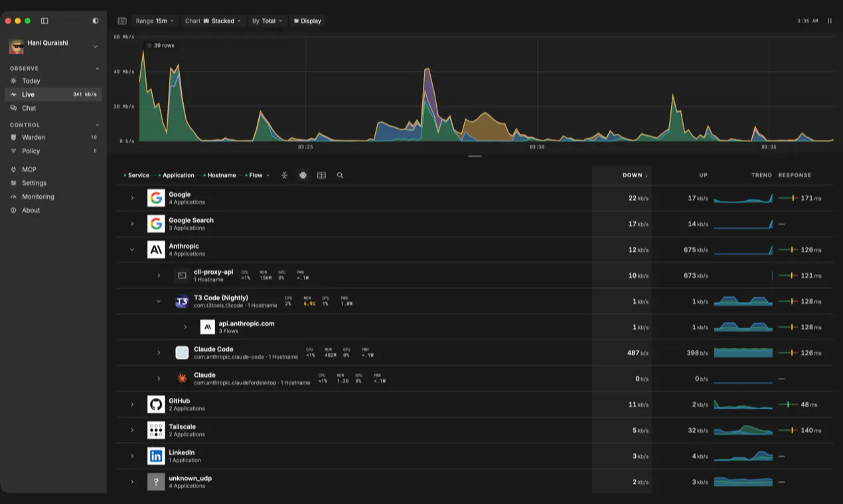Click the Google Search logo icon

click(156, 224)
